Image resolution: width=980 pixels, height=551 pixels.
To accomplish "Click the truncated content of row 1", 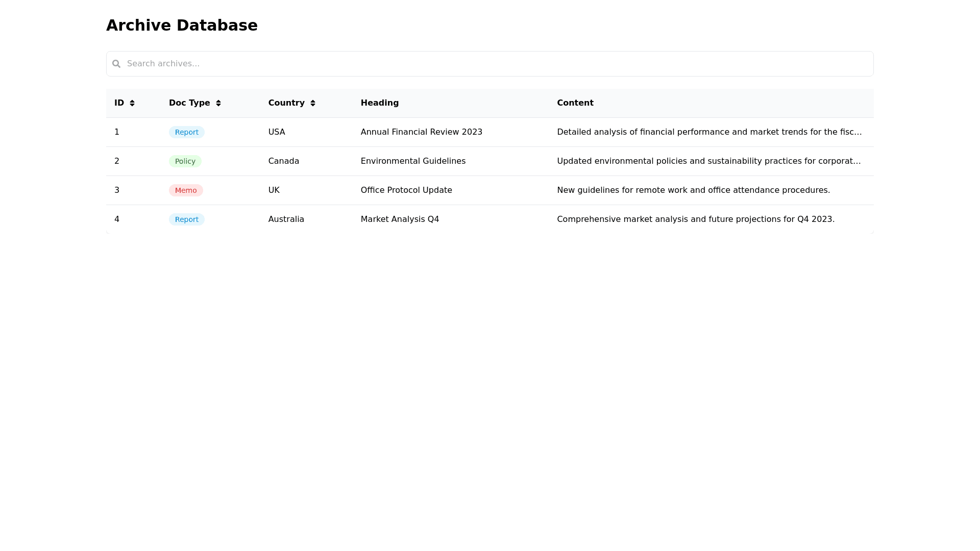I will 709,132.
